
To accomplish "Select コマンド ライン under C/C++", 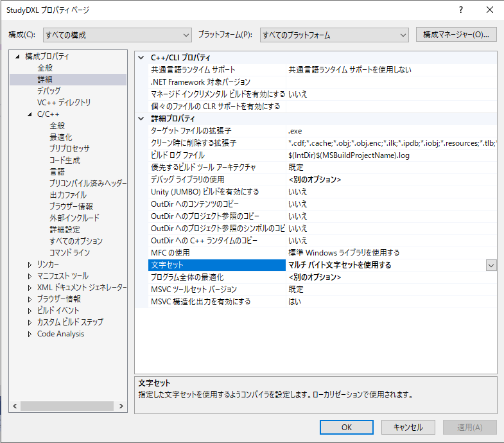I will pos(69,253).
